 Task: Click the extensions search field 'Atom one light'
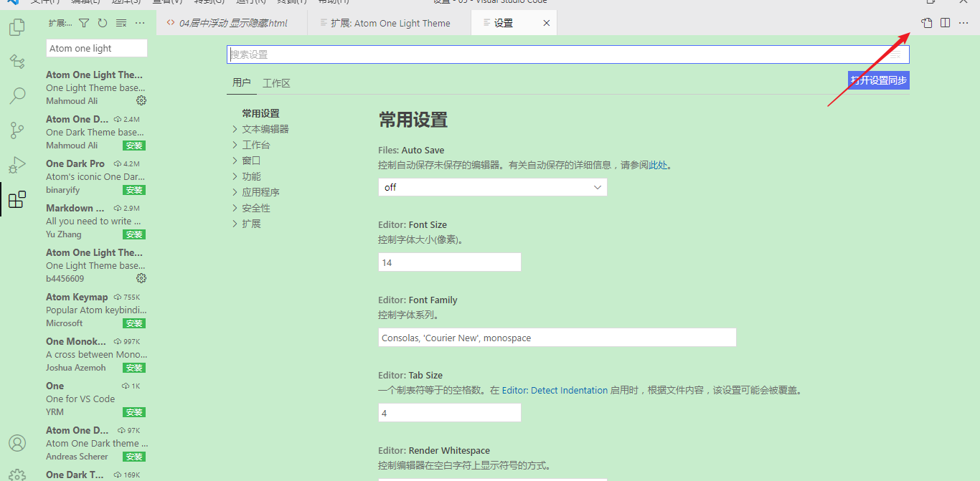pyautogui.click(x=97, y=48)
